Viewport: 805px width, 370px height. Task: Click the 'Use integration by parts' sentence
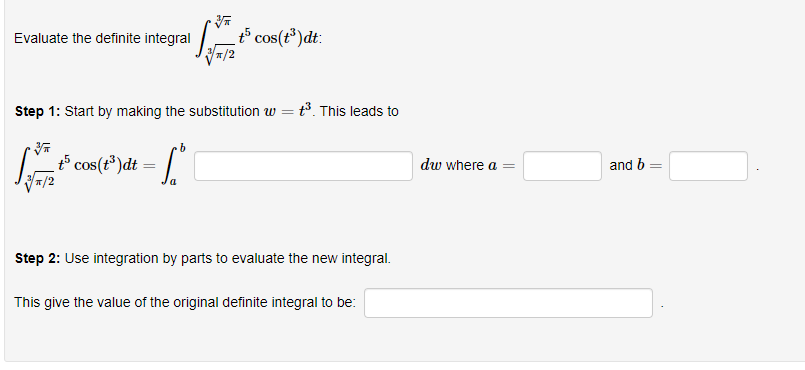pyautogui.click(x=227, y=258)
